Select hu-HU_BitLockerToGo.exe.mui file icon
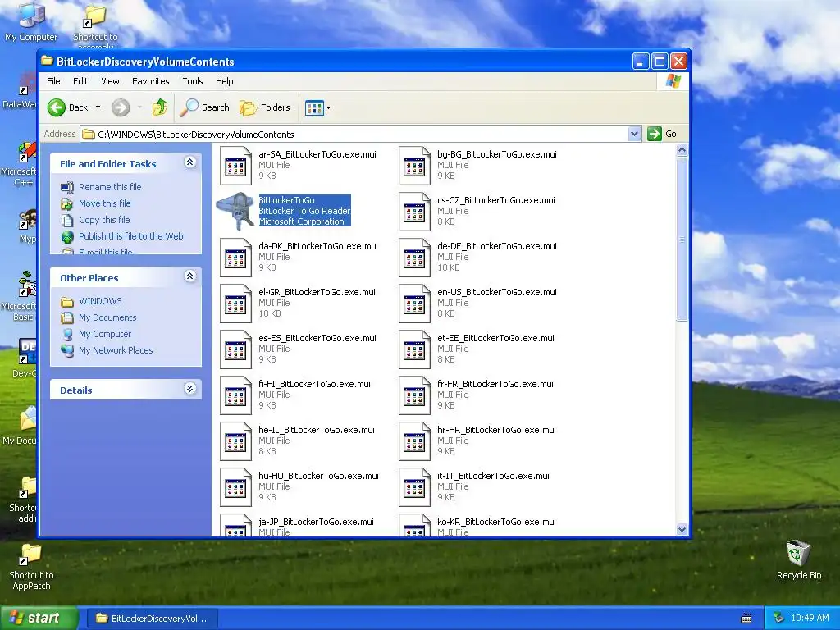This screenshot has height=630, width=840. [x=235, y=488]
